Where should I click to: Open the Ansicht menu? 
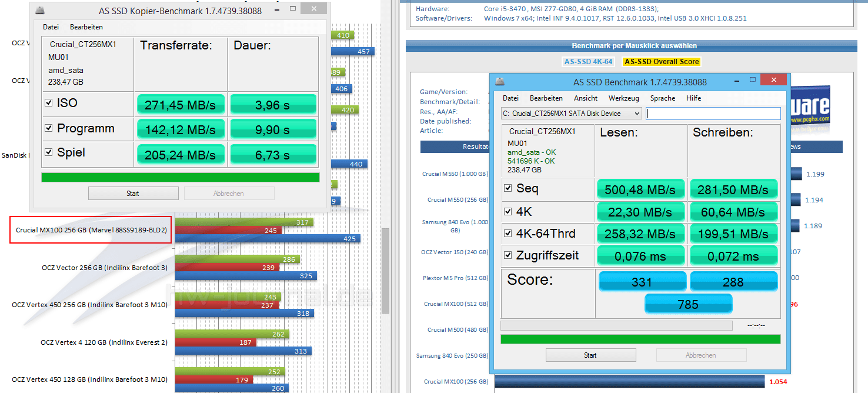click(586, 98)
